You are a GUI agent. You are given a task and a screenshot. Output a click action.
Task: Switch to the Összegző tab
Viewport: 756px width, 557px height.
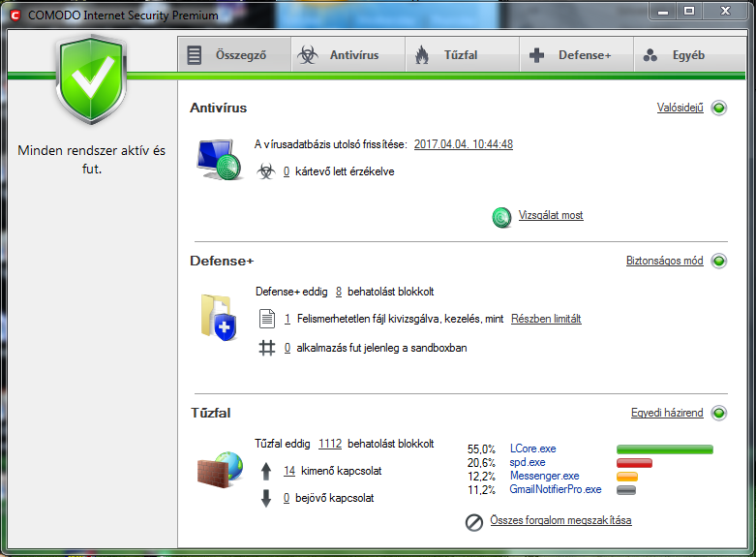pos(234,55)
